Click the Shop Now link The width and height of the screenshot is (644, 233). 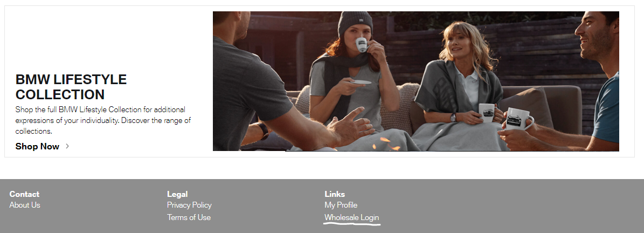(x=37, y=146)
